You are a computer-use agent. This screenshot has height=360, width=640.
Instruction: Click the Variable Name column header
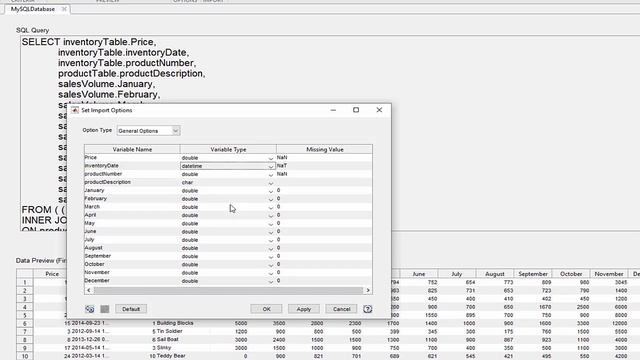(x=132, y=149)
